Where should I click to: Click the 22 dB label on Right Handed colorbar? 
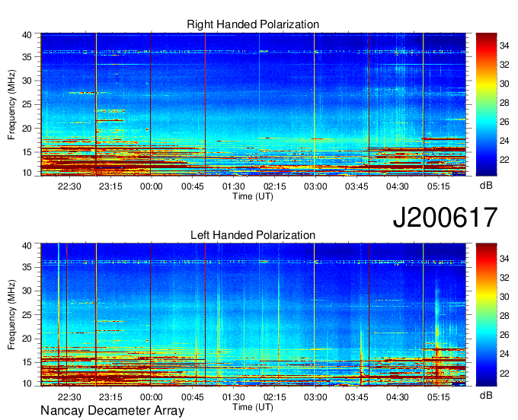(x=504, y=160)
